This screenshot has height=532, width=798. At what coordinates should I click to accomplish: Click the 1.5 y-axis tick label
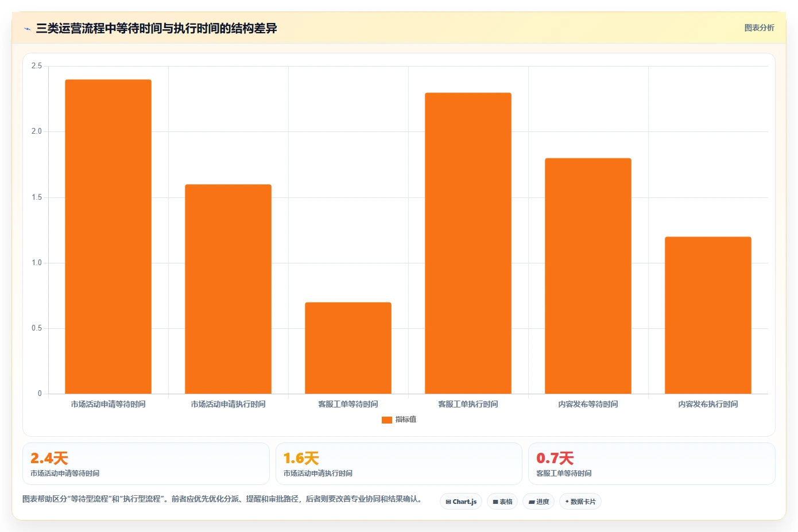pos(37,197)
